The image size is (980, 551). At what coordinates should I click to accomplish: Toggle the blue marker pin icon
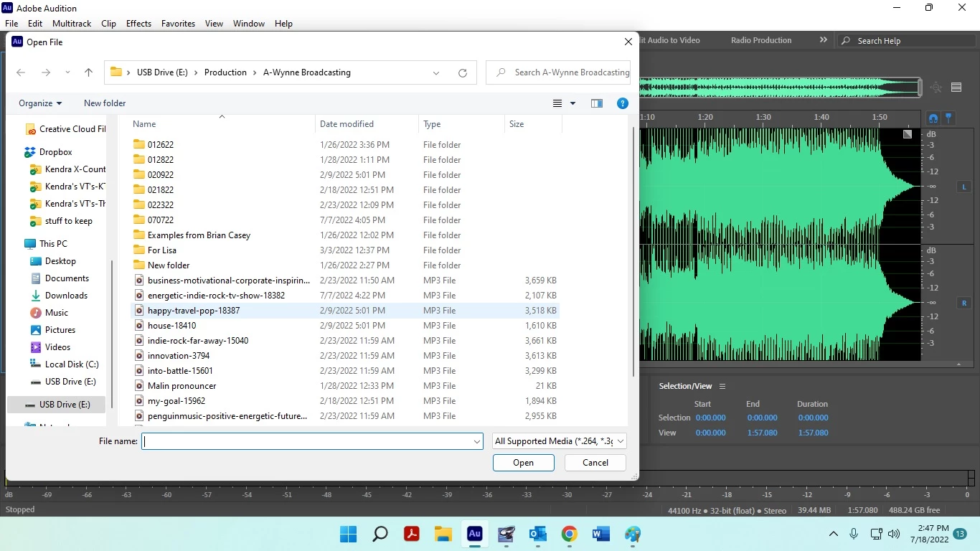pyautogui.click(x=948, y=118)
